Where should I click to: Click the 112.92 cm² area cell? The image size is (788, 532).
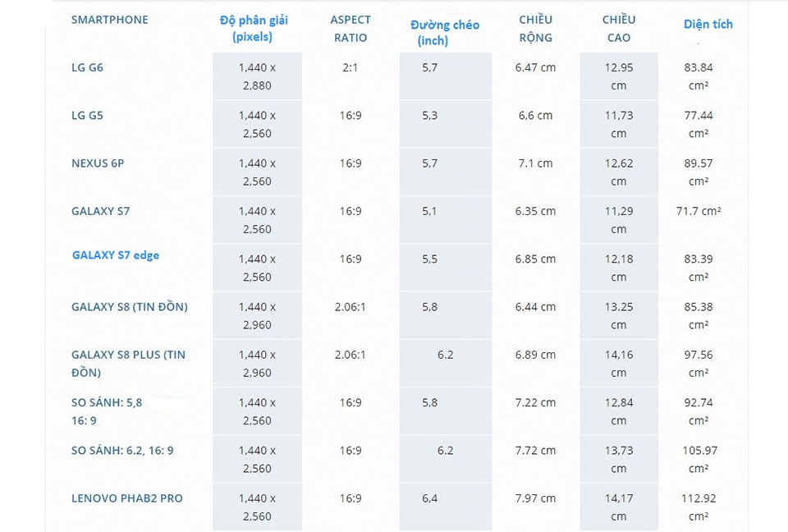700,507
